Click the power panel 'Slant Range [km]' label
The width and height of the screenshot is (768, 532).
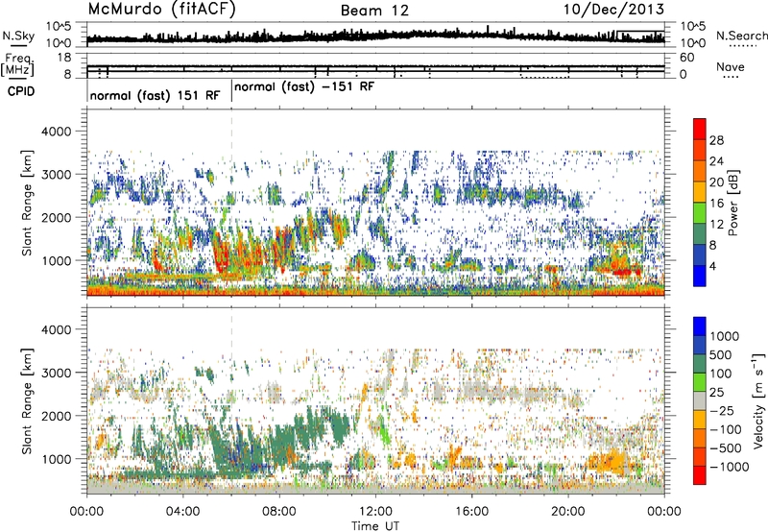(27, 203)
